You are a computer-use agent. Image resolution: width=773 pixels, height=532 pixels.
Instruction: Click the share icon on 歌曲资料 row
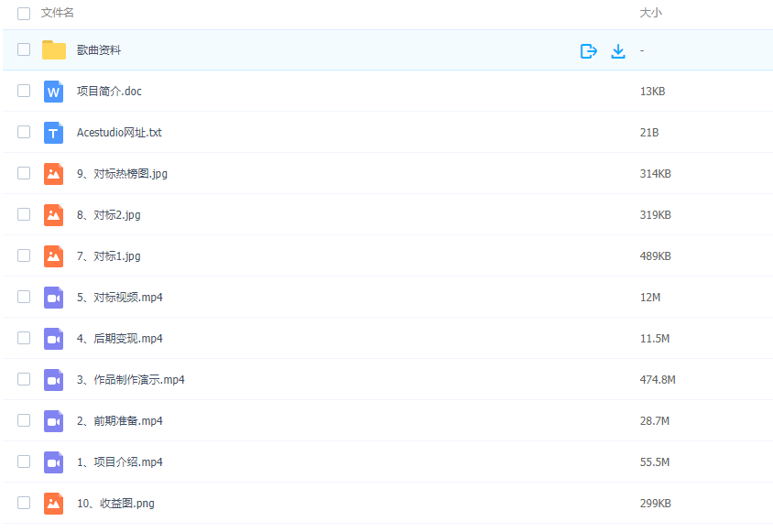click(589, 50)
